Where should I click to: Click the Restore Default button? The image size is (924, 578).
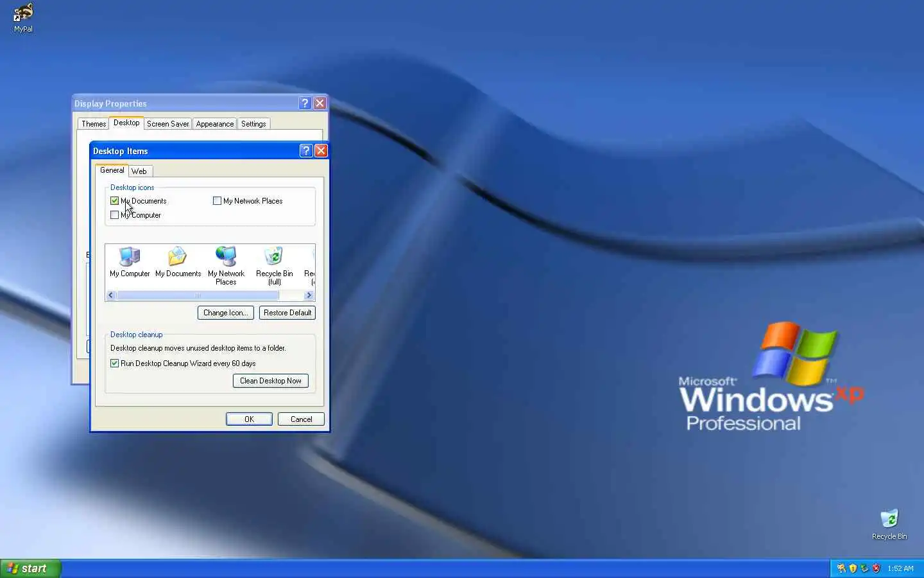[287, 313]
